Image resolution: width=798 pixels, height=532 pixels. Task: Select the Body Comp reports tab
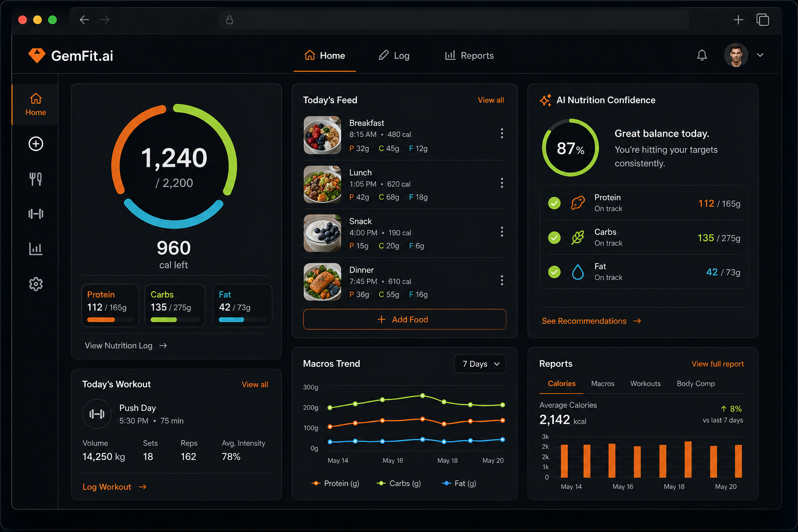[696, 383]
